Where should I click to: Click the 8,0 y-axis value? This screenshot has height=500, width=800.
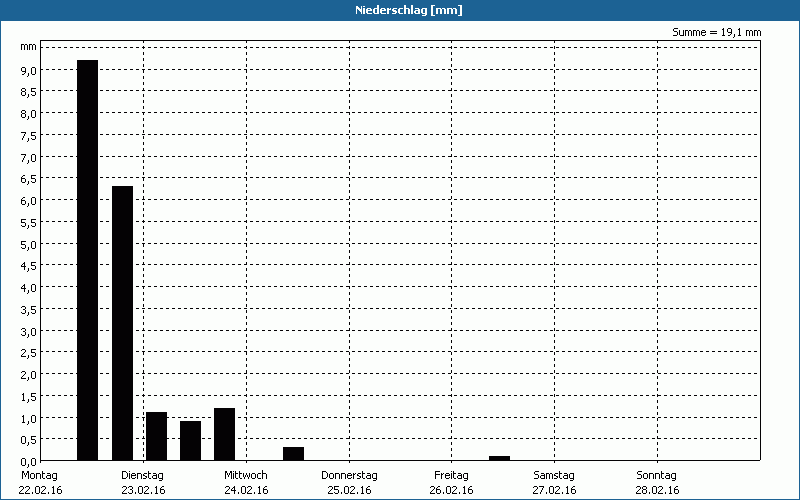pos(29,114)
